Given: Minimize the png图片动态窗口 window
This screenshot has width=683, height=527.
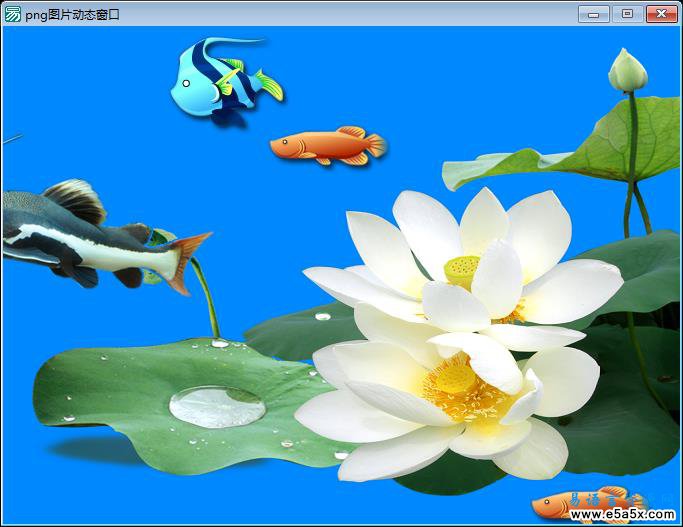Looking at the screenshot, I should pos(594,14).
